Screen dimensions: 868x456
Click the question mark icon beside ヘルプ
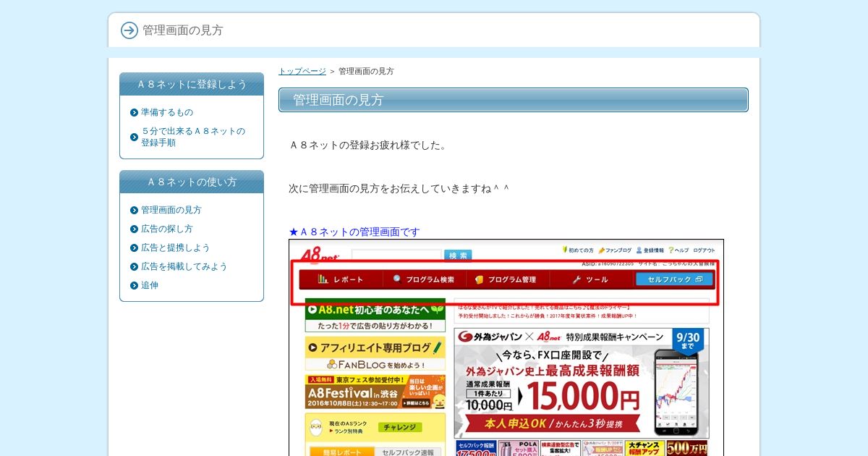click(x=671, y=250)
